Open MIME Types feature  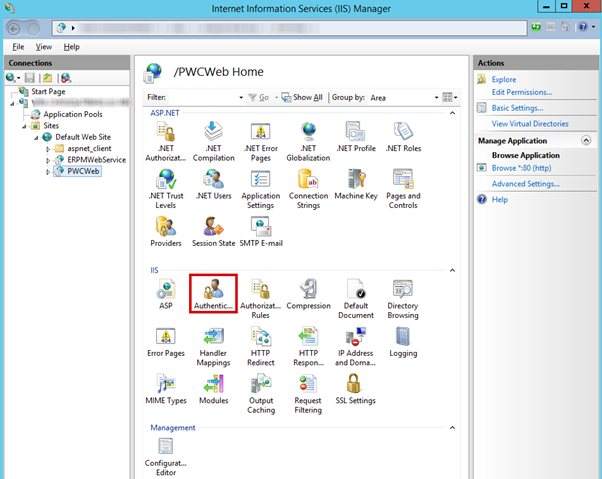(x=165, y=389)
